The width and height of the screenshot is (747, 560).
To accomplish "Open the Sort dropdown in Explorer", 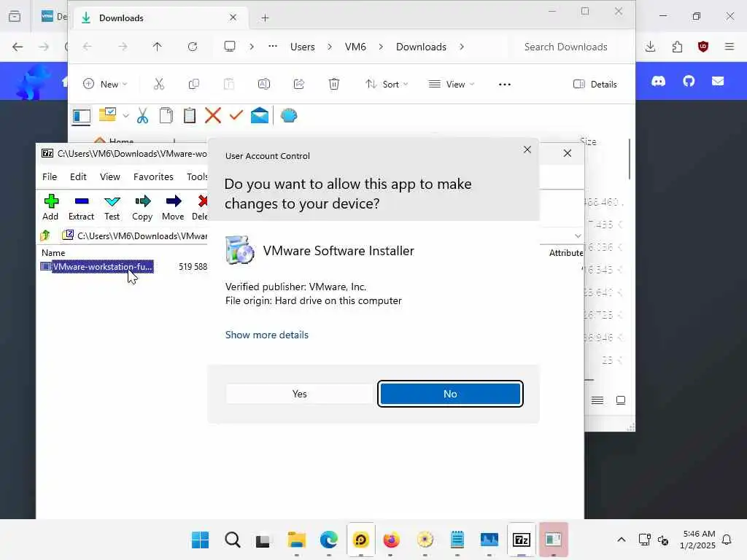I will coord(387,85).
